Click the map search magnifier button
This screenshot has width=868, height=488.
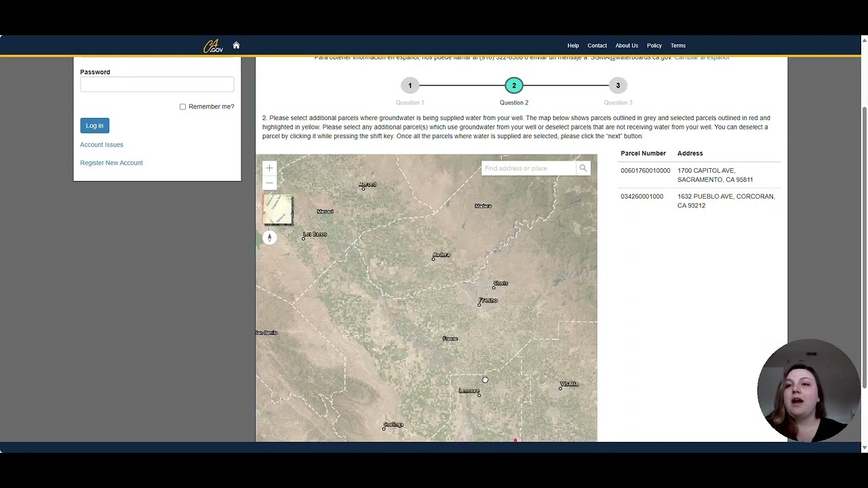pos(583,168)
